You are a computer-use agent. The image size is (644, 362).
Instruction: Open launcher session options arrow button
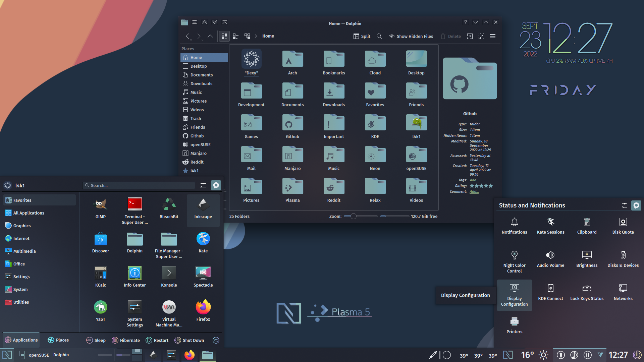[216, 340]
